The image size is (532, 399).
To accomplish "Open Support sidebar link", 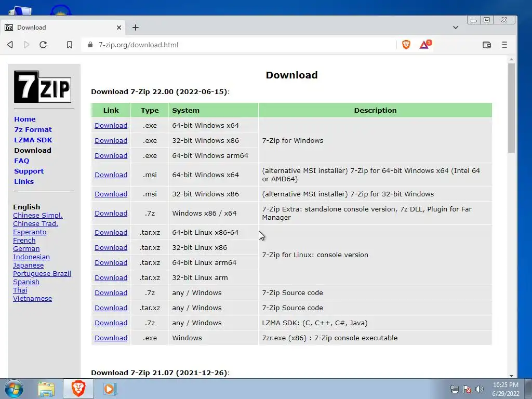I will tap(29, 171).
